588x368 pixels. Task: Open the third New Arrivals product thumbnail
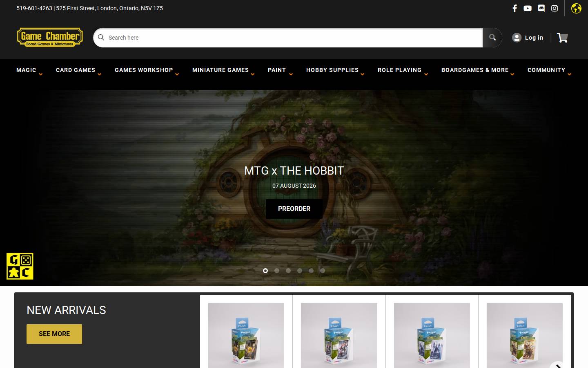[432, 335]
